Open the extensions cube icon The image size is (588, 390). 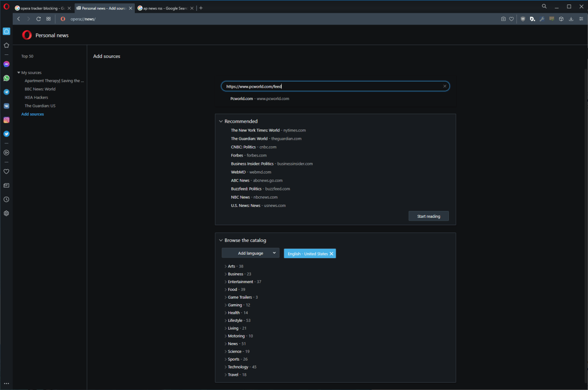(x=562, y=19)
